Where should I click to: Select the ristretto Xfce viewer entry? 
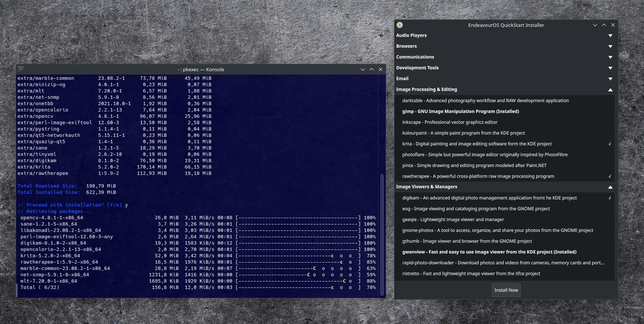coord(504,274)
